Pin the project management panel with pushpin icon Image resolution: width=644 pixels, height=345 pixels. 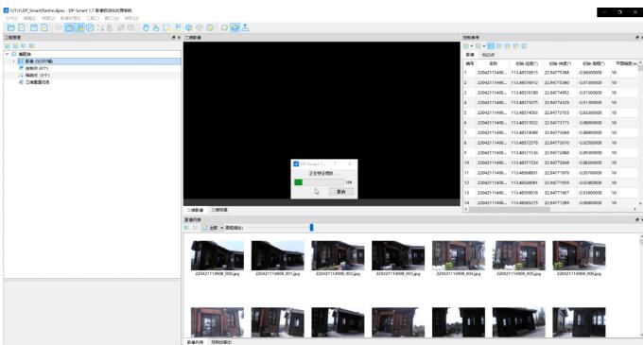pos(173,38)
